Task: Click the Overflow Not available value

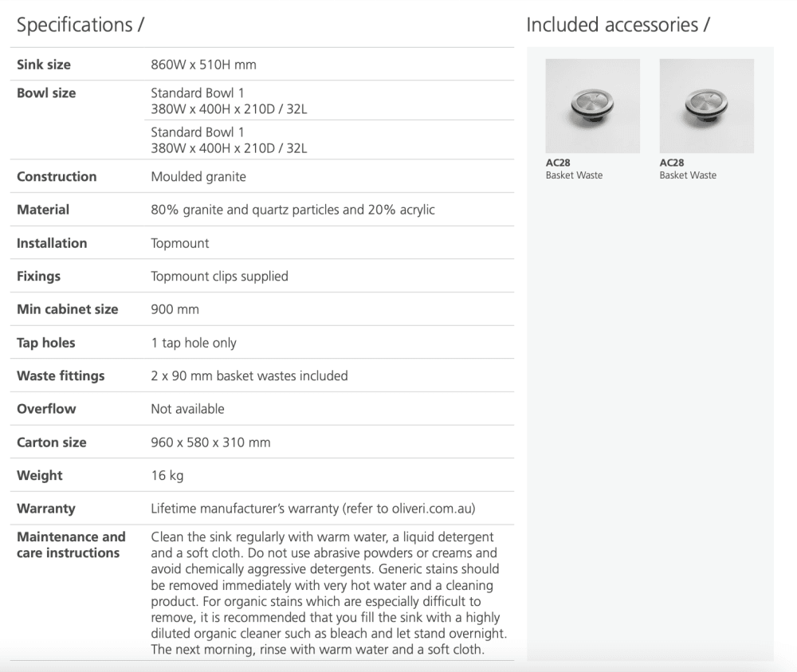Action: coord(187,409)
